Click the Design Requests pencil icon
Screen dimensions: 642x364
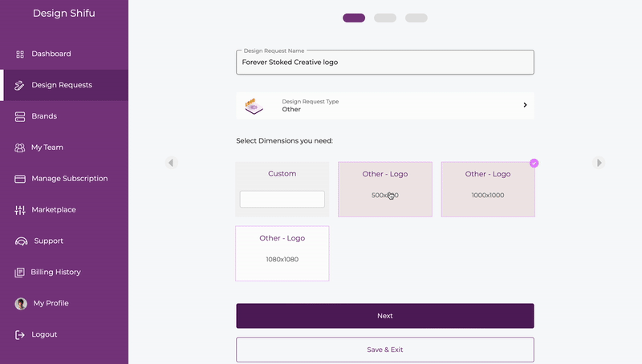click(x=20, y=85)
